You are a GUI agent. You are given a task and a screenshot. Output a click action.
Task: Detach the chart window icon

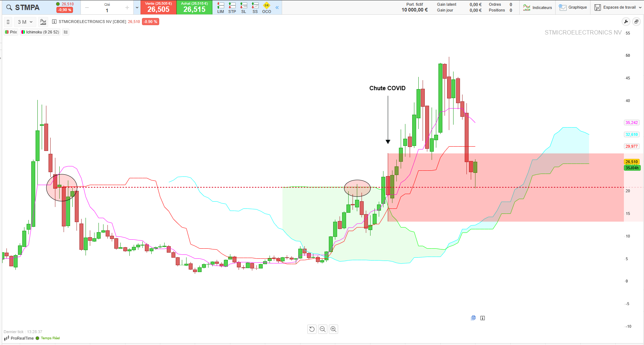tap(636, 22)
